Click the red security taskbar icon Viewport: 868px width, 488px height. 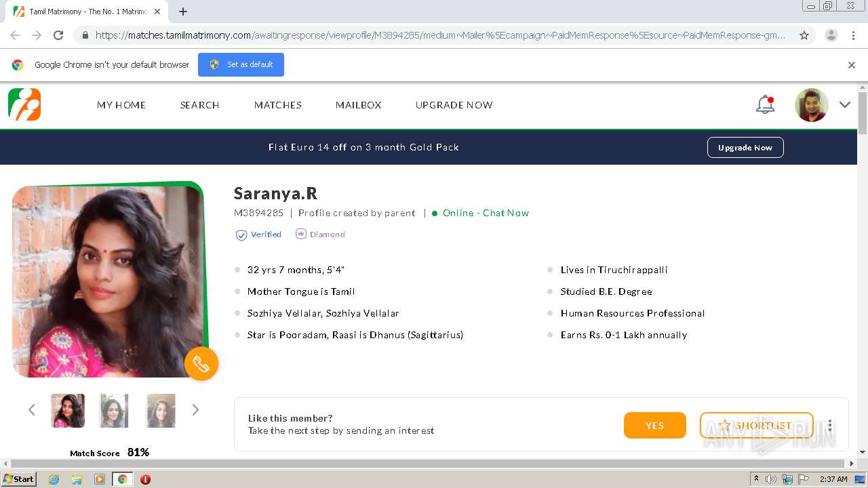pos(145,479)
